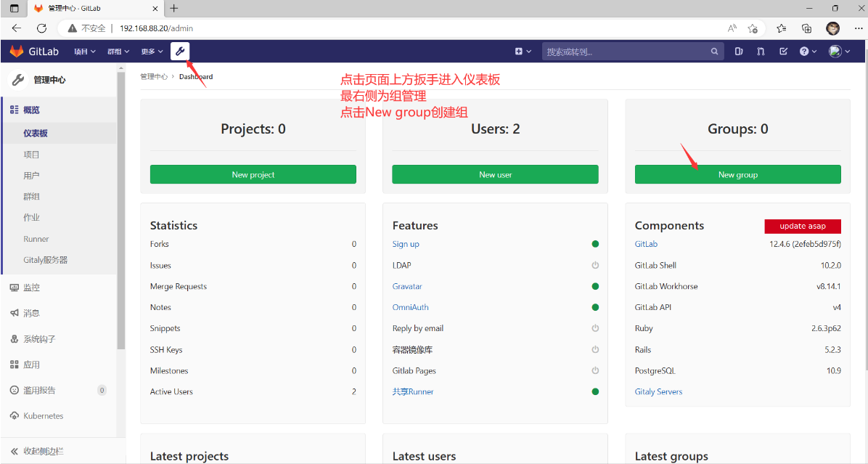Click the search magnifier icon
The width and height of the screenshot is (868, 464).
pyautogui.click(x=714, y=52)
